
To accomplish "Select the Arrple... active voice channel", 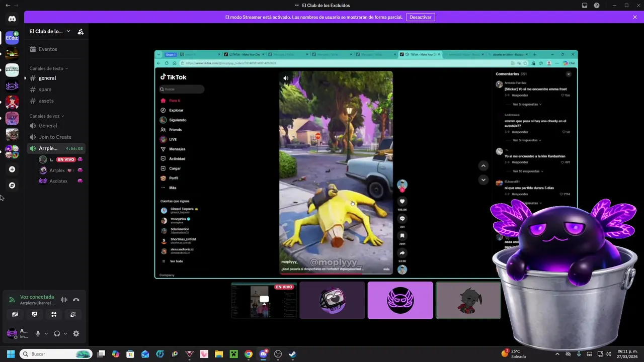I will click(x=56, y=148).
